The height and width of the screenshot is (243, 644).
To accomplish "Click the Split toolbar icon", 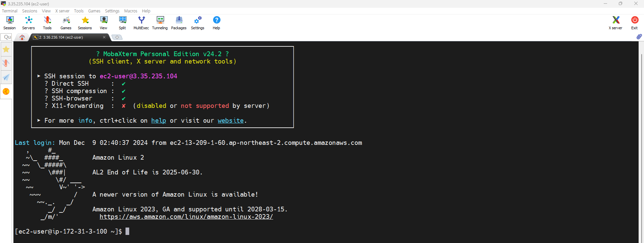I will click(x=122, y=23).
